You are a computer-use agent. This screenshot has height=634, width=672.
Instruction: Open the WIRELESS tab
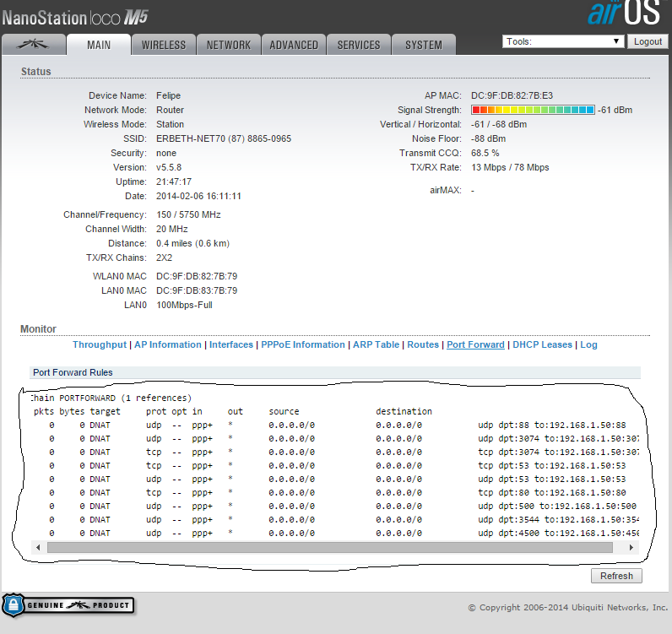(163, 45)
